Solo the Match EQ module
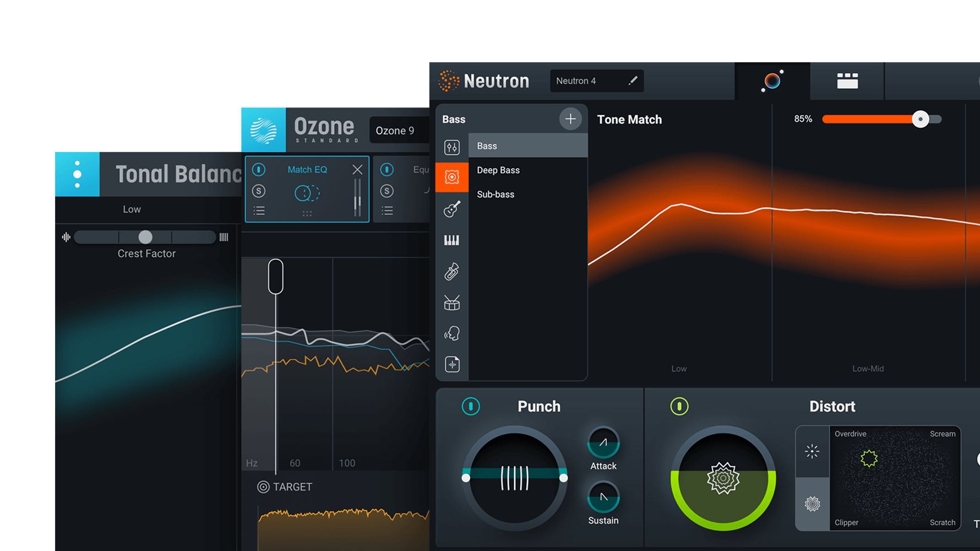This screenshot has width=980, height=551. pyautogui.click(x=259, y=191)
